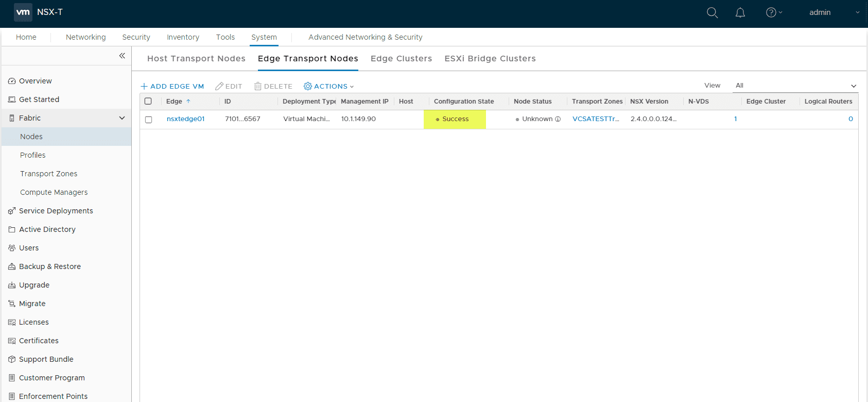Toggle the select-all header checkbox
The width and height of the screenshot is (868, 402).
(x=148, y=101)
